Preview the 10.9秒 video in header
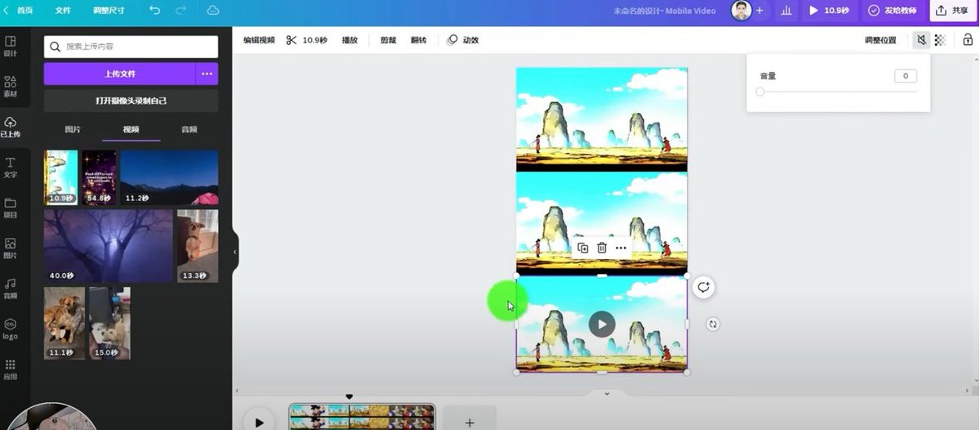The width and height of the screenshot is (980, 430). coord(829,11)
